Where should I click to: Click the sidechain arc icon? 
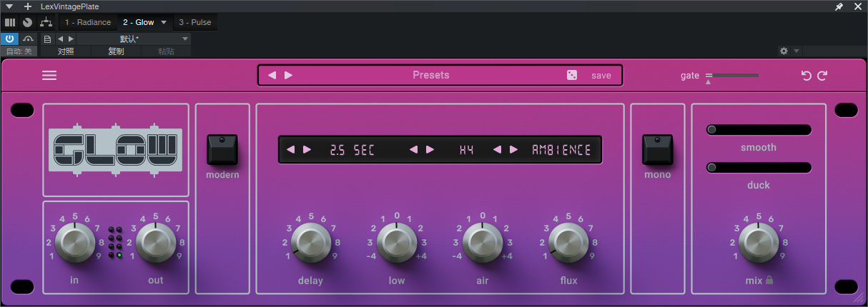[x=29, y=39]
